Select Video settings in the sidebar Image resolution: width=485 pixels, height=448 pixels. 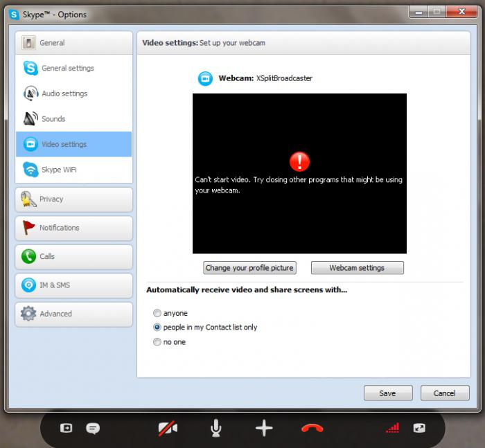coord(73,144)
